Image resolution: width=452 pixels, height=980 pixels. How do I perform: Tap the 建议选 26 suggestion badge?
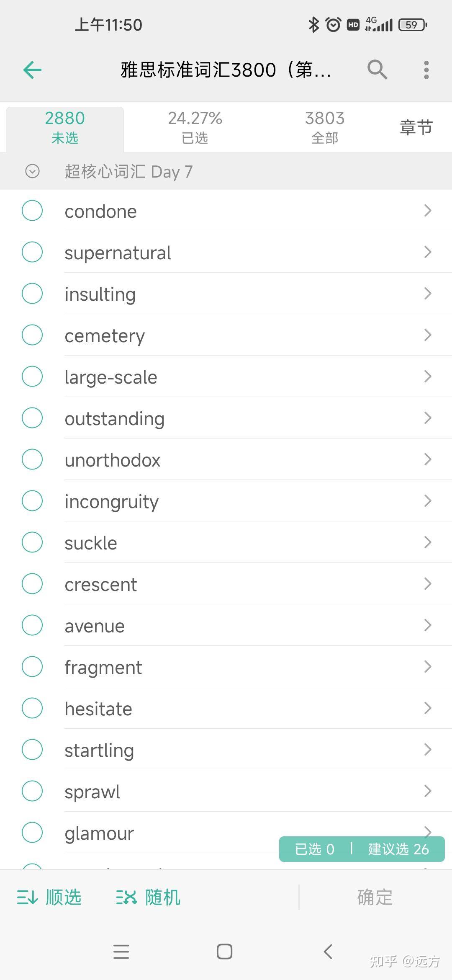[x=398, y=849]
